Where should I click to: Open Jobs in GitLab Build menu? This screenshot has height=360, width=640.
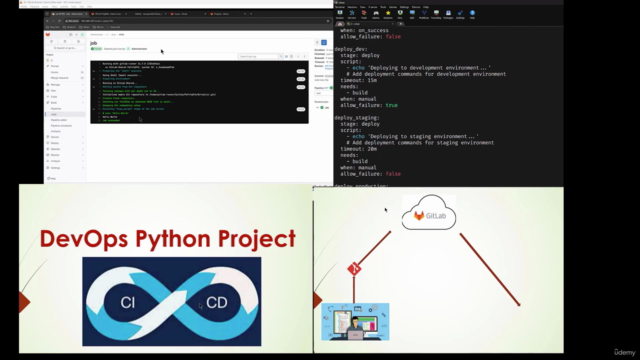coord(65,114)
